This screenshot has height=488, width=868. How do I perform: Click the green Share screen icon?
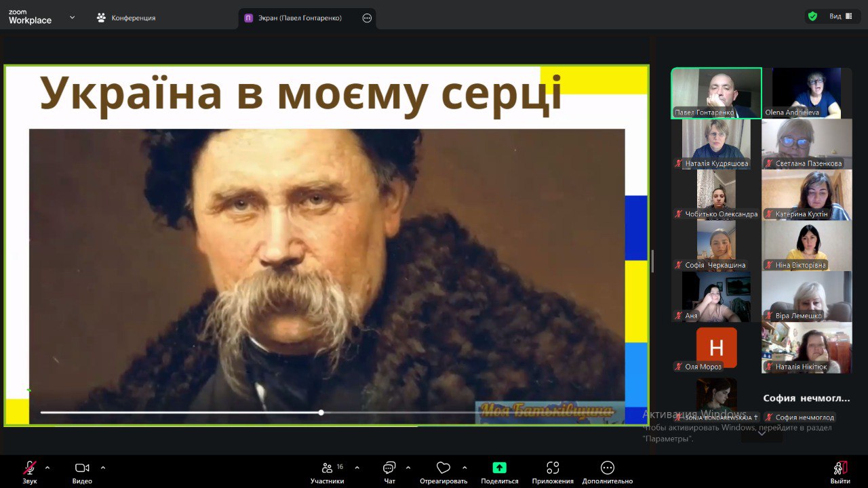coord(500,468)
